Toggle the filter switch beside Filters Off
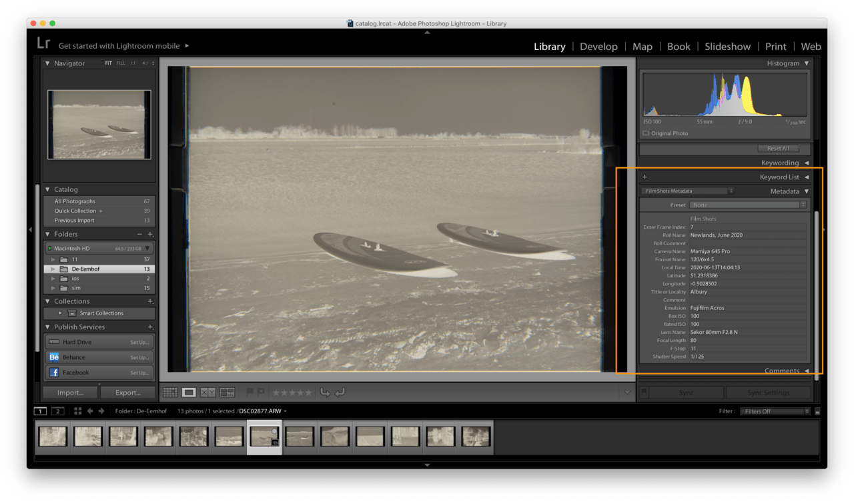The height and width of the screenshot is (504, 854). [x=817, y=412]
